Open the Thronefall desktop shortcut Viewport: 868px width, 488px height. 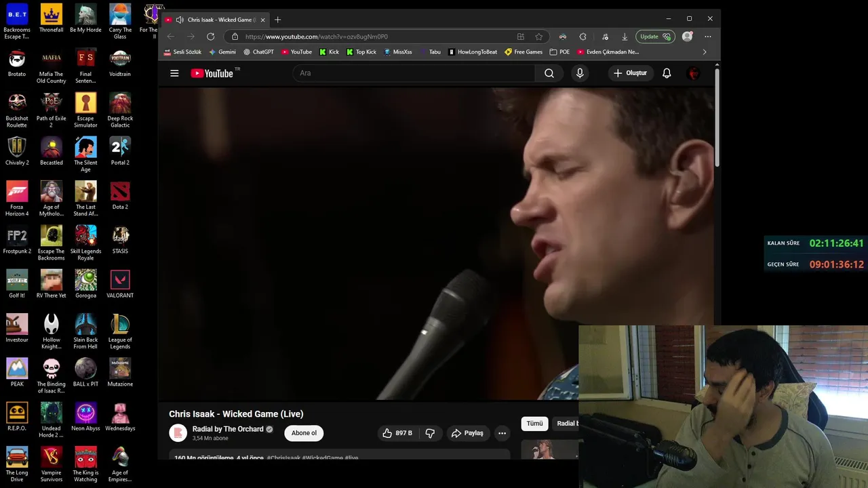click(x=52, y=19)
